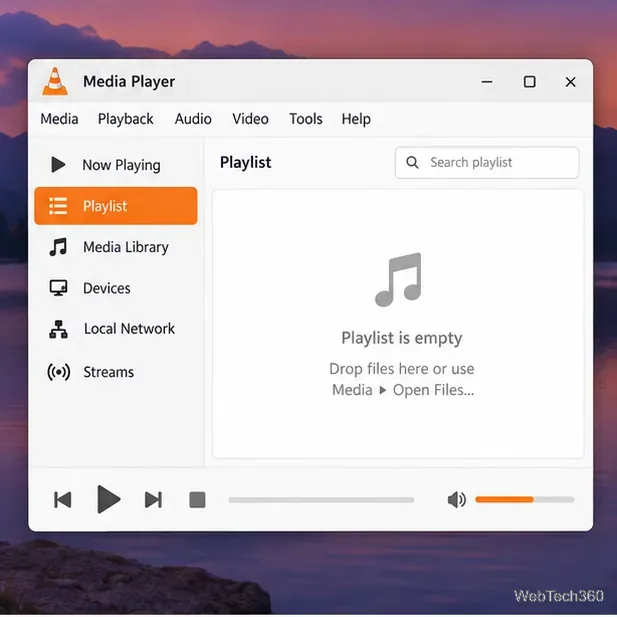Open the Audio menu

(x=193, y=119)
